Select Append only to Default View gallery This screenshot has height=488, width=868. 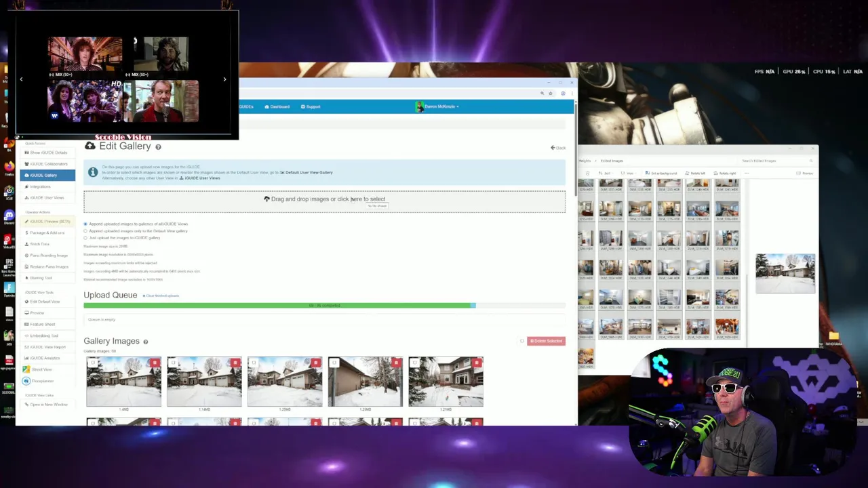(x=85, y=231)
